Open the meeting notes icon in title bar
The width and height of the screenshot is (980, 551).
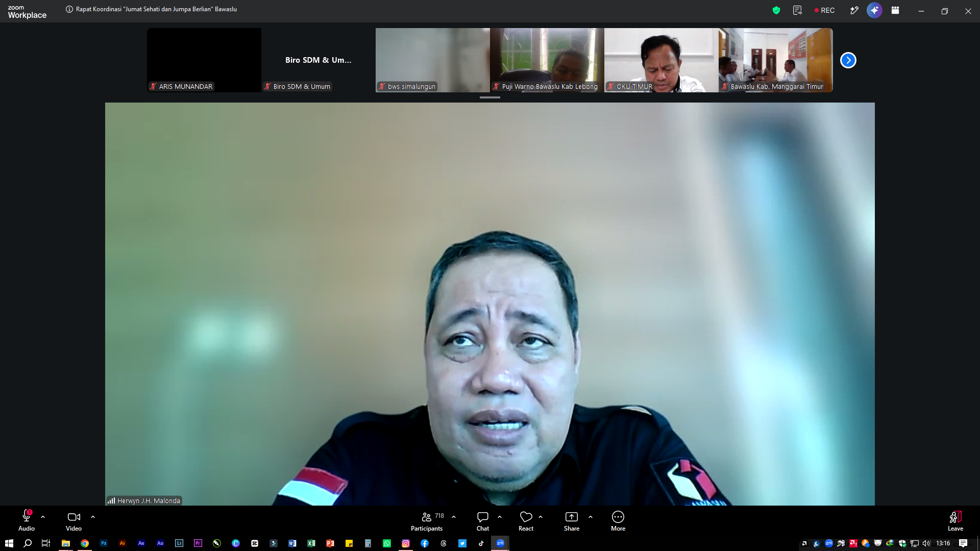pos(798,10)
